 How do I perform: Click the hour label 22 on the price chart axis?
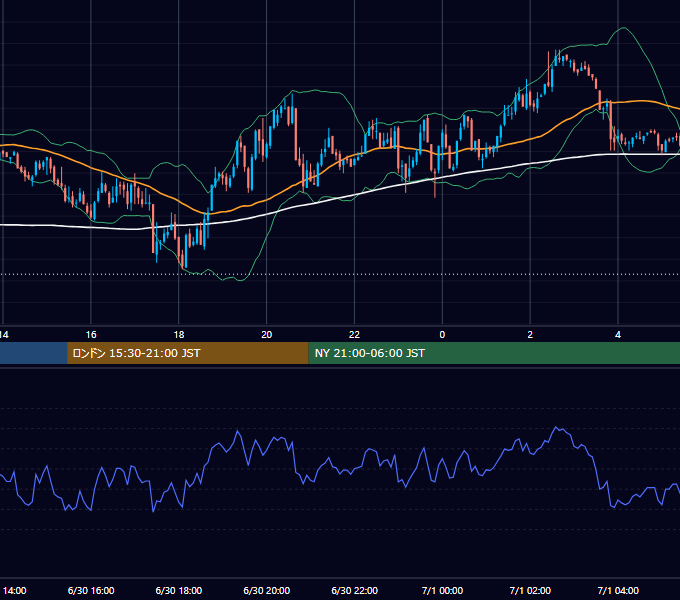click(x=354, y=335)
